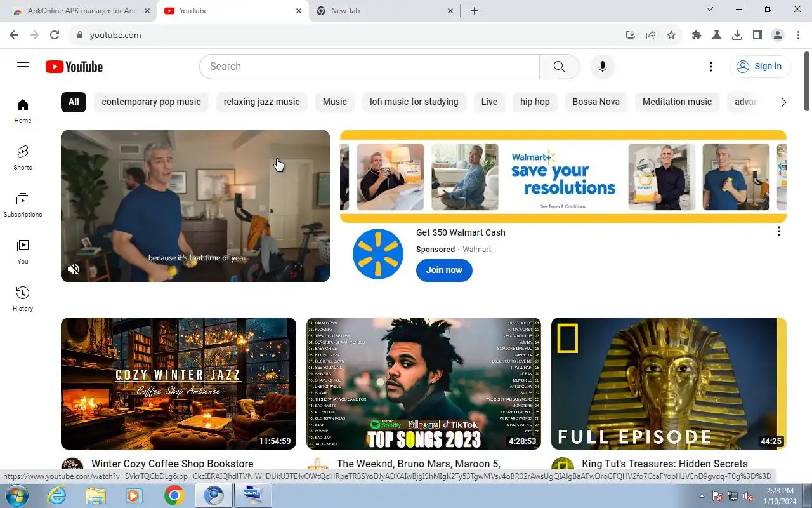Select the Live chip
The width and height of the screenshot is (812, 508).
click(x=489, y=102)
